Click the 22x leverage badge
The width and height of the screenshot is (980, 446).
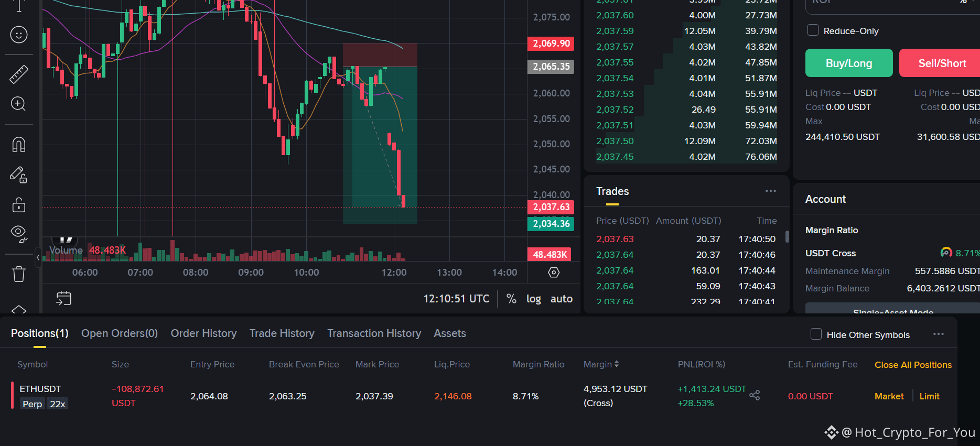58,404
